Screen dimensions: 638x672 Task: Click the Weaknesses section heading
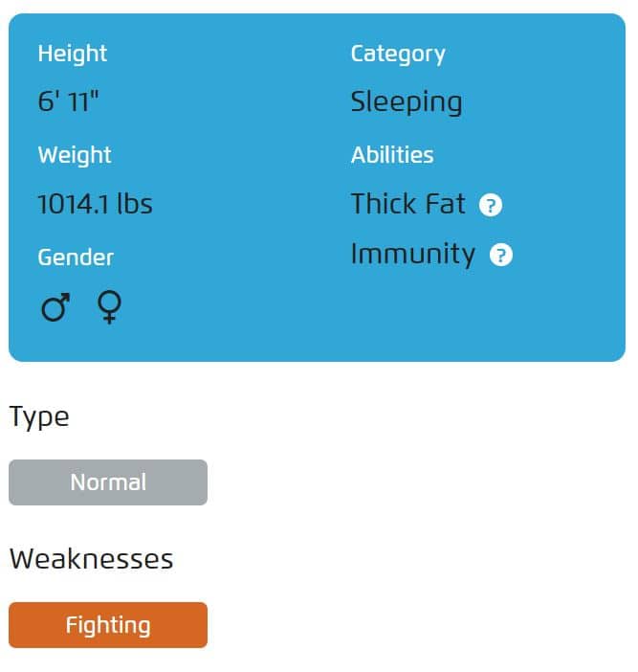pyautogui.click(x=91, y=559)
